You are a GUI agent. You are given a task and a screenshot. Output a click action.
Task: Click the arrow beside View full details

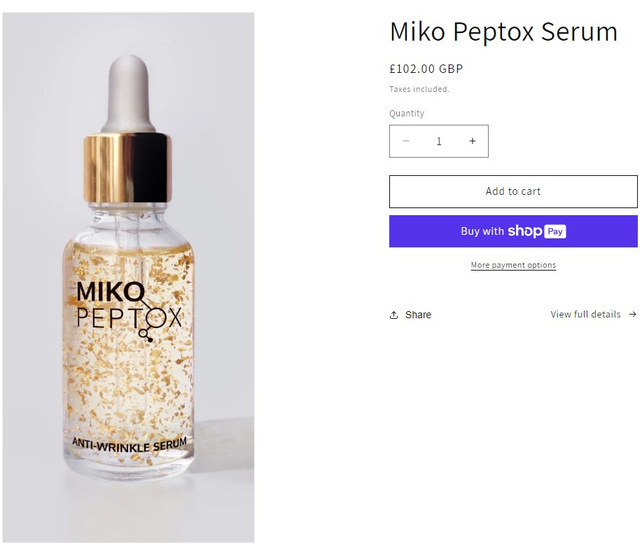[x=632, y=314]
